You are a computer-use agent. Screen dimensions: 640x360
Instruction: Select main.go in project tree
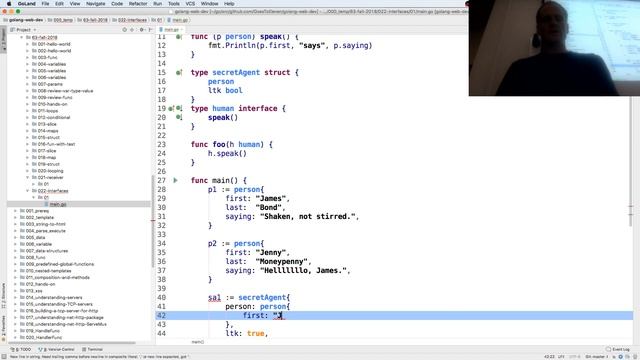(x=58, y=204)
